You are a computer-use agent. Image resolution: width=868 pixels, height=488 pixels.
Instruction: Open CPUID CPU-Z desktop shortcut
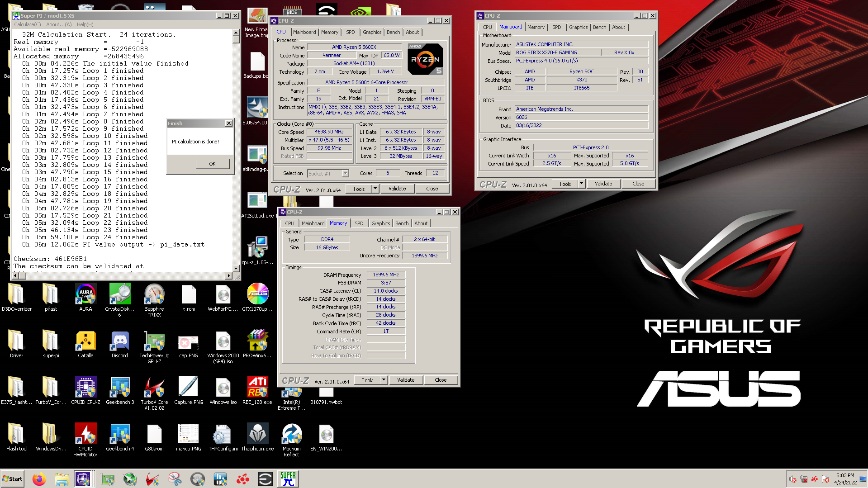pyautogui.click(x=85, y=391)
